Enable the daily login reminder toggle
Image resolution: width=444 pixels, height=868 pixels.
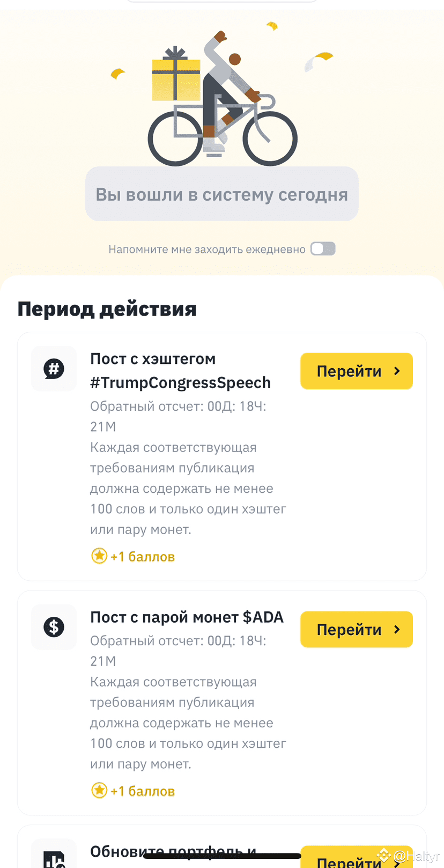(x=323, y=249)
